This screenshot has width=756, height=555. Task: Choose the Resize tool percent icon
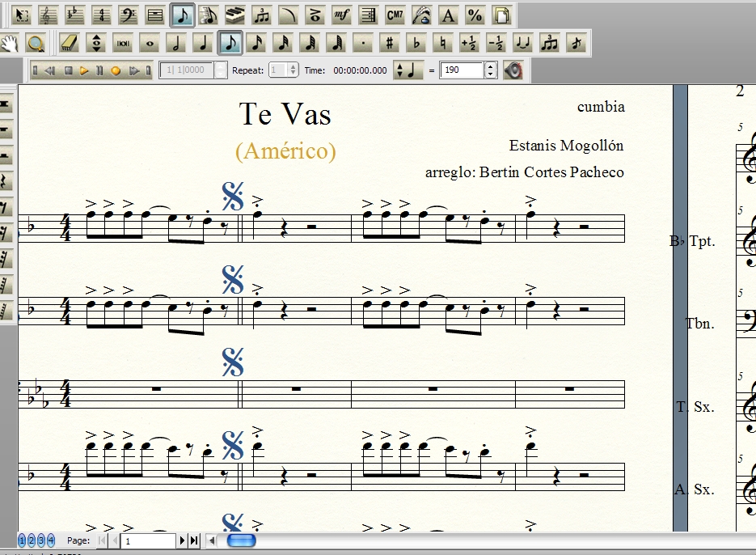[x=475, y=15]
